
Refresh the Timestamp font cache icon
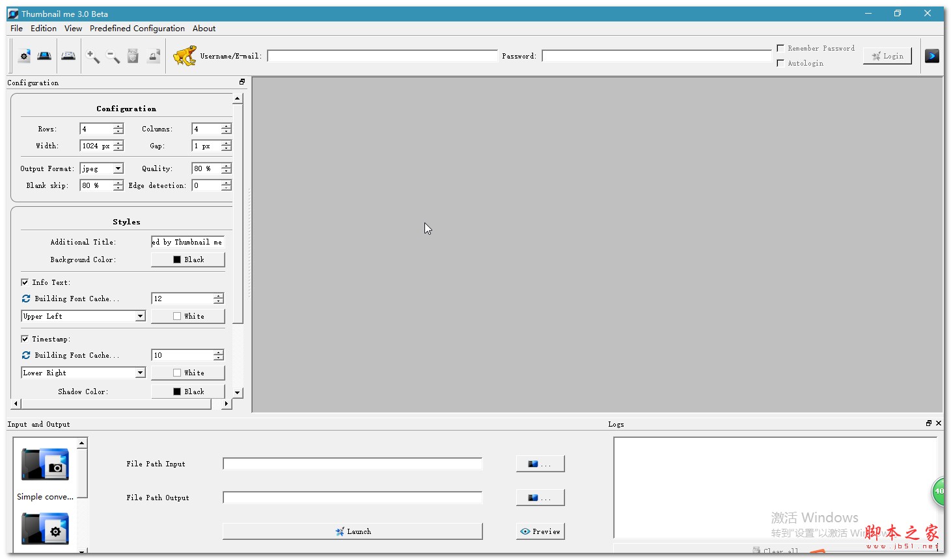click(x=25, y=355)
